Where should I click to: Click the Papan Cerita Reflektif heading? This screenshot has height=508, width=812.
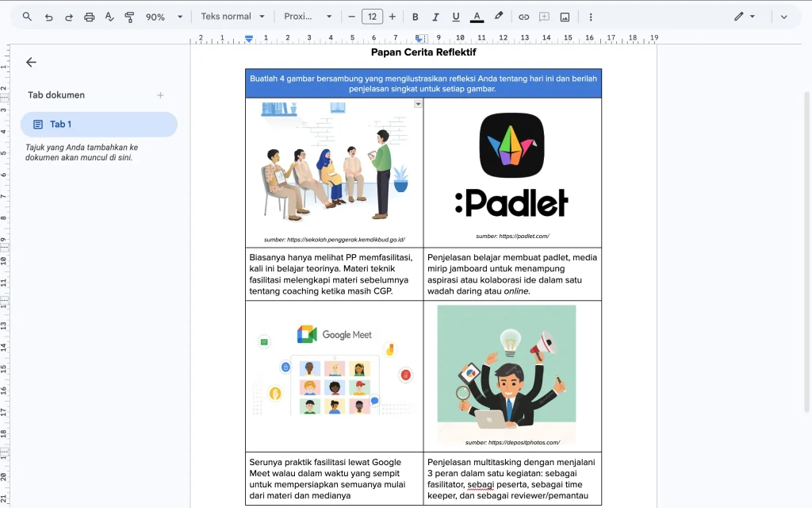[423, 52]
